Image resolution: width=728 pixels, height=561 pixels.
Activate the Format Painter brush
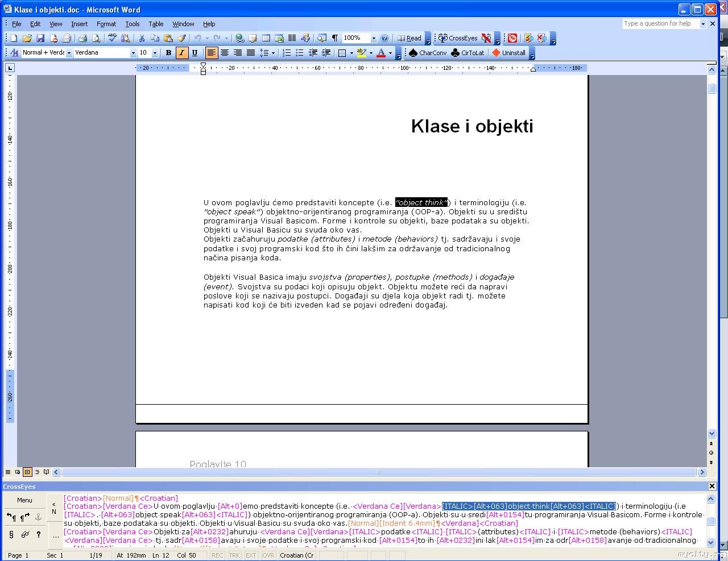[181, 38]
